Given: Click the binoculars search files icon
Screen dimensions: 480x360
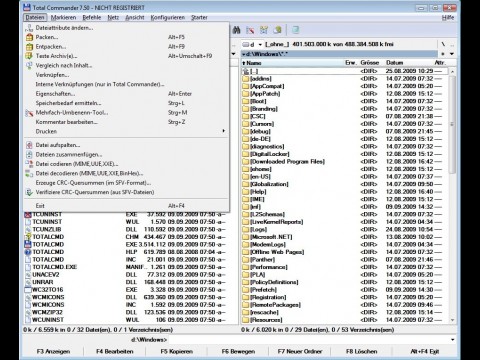Looking at the screenshot, I should point(236,30).
